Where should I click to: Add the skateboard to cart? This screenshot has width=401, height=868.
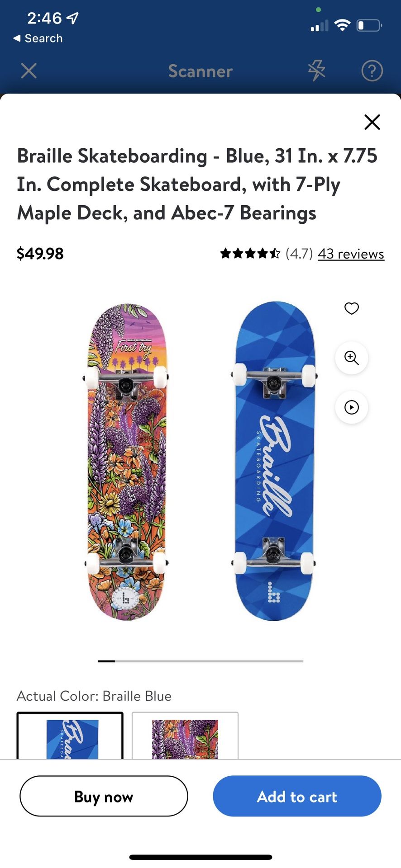tap(297, 796)
